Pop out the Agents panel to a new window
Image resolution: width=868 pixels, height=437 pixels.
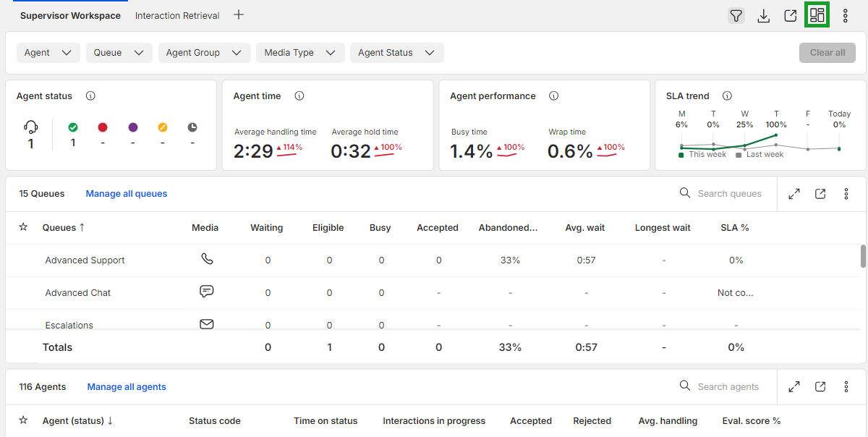click(820, 387)
